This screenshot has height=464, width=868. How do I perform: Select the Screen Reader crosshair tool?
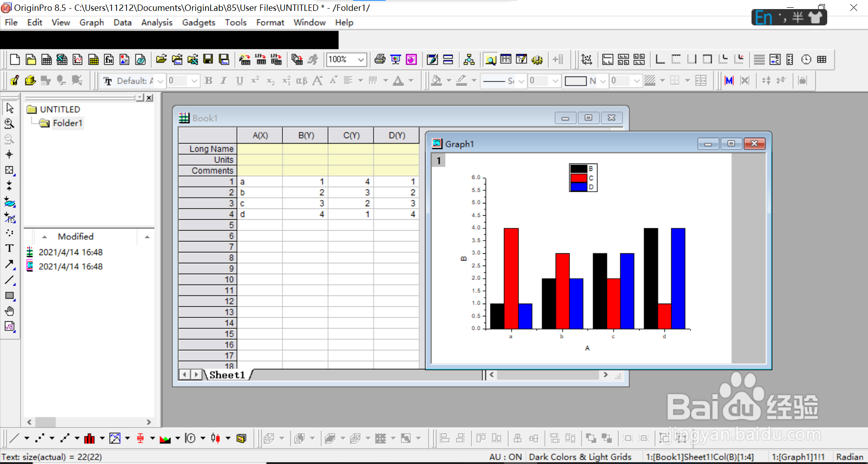(10, 155)
